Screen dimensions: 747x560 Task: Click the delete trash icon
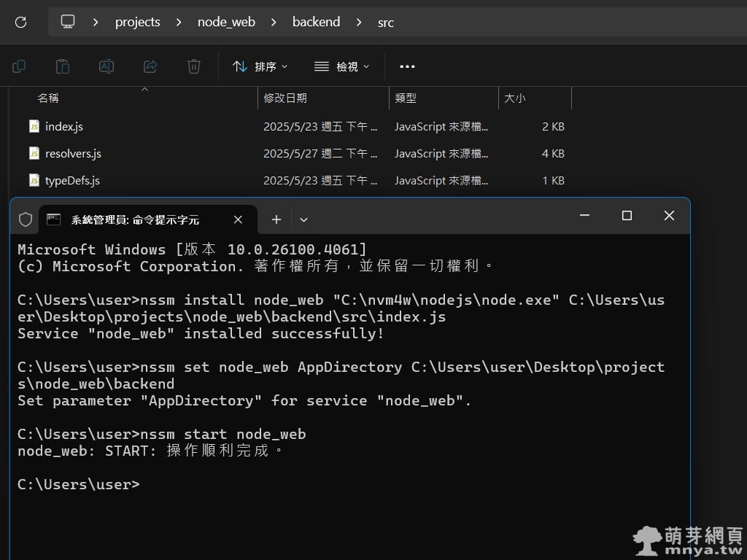pyautogui.click(x=194, y=66)
